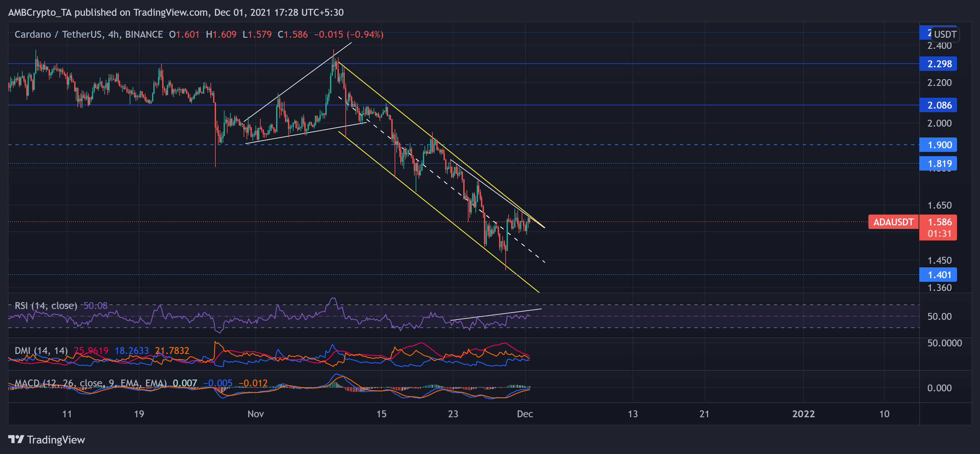Click the RSI 50.00 axis value
Viewport: 980px width, 454px height.
point(939,317)
